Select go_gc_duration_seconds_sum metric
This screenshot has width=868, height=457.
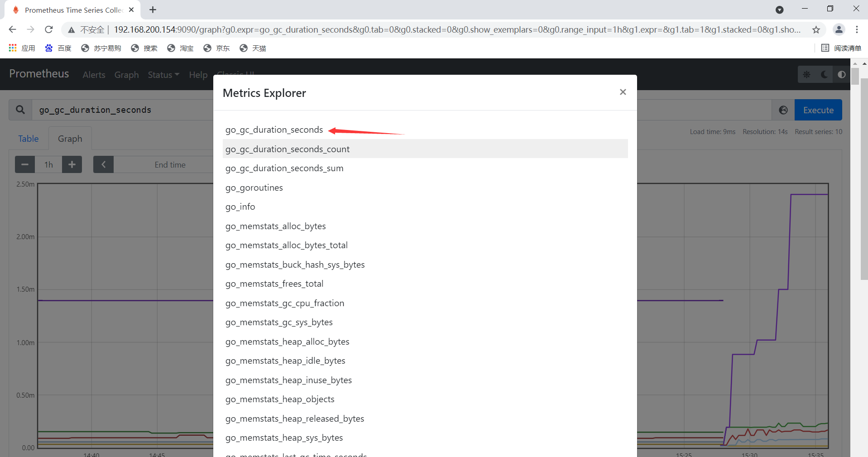point(425,168)
